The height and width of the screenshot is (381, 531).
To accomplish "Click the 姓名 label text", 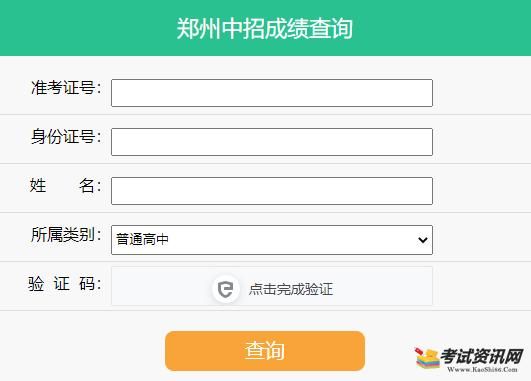I will [65, 186].
